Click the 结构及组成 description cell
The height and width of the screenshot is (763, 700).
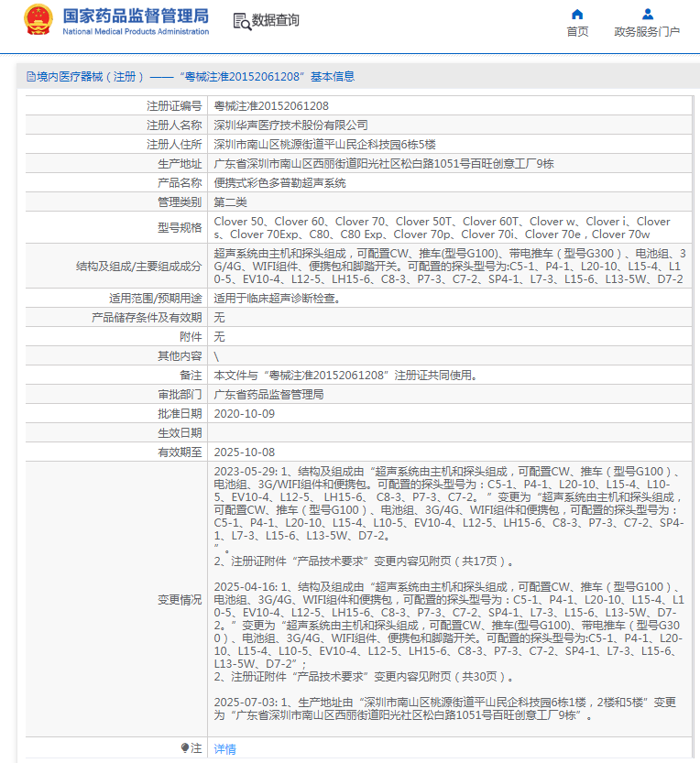click(449, 267)
